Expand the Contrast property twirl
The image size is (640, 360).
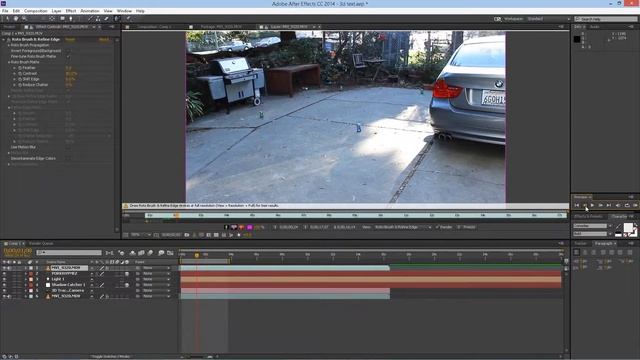coord(14,73)
